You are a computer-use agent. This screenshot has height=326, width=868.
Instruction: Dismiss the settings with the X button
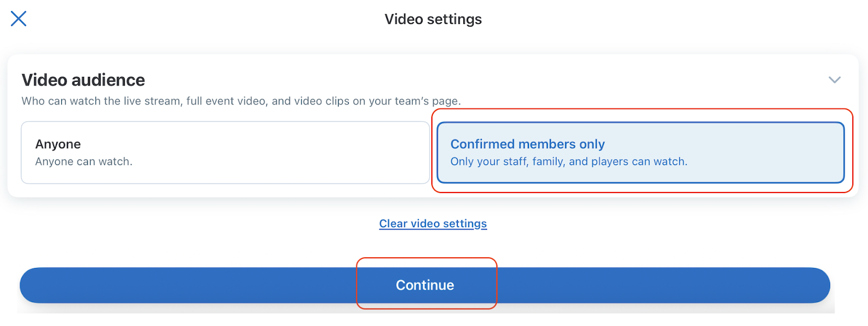point(18,19)
